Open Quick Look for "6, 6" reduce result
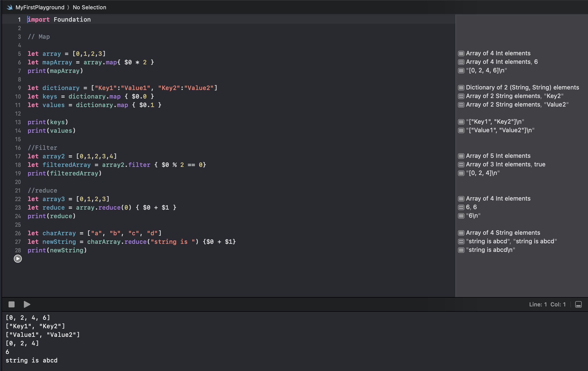Viewport: 588px width, 371px height. point(461,207)
